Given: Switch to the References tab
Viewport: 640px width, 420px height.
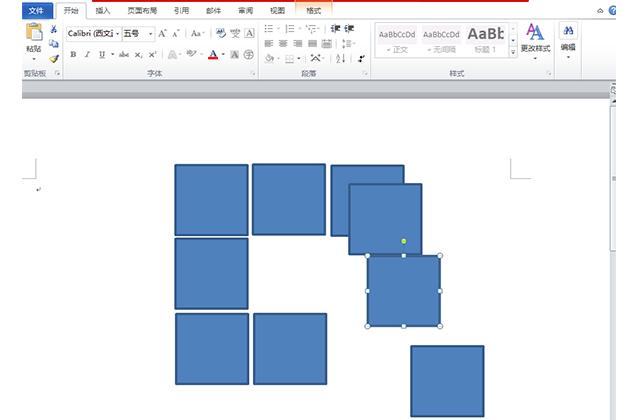Looking at the screenshot, I should tap(181, 11).
